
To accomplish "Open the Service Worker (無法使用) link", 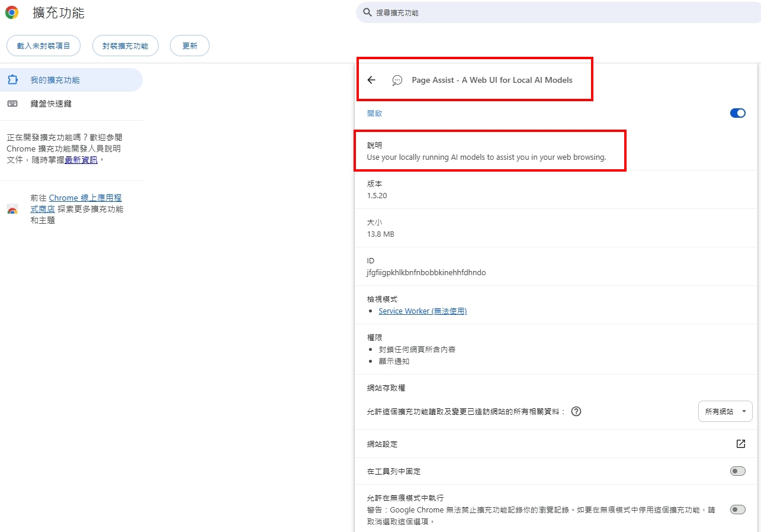I will pos(423,311).
